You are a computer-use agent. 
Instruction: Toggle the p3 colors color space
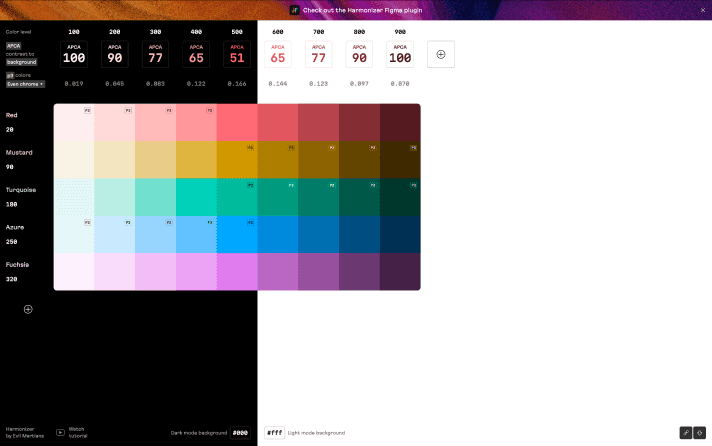(x=10, y=75)
